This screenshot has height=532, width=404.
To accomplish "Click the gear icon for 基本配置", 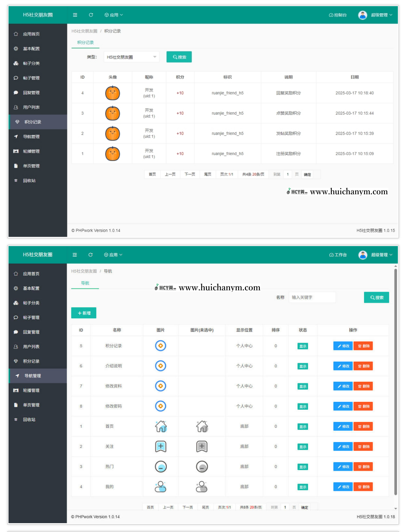I will click(x=16, y=49).
